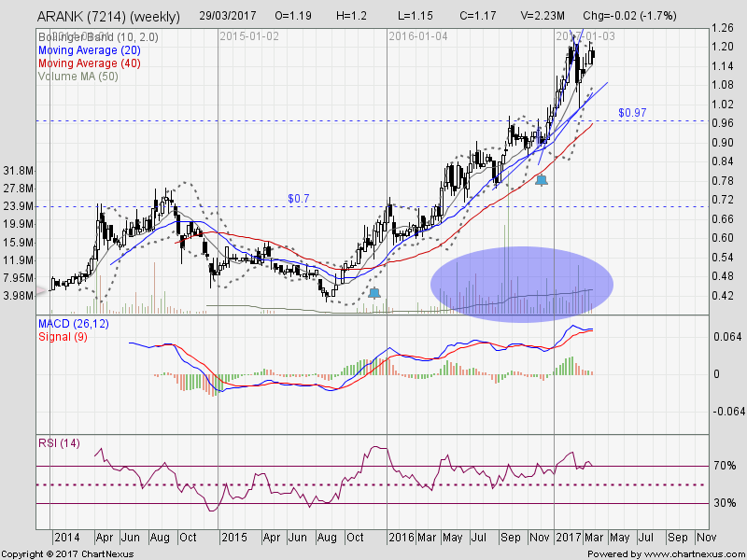Viewport: 747px width, 560px height.
Task: Click the pink price marker arrow at the left axis
Action: [42, 289]
